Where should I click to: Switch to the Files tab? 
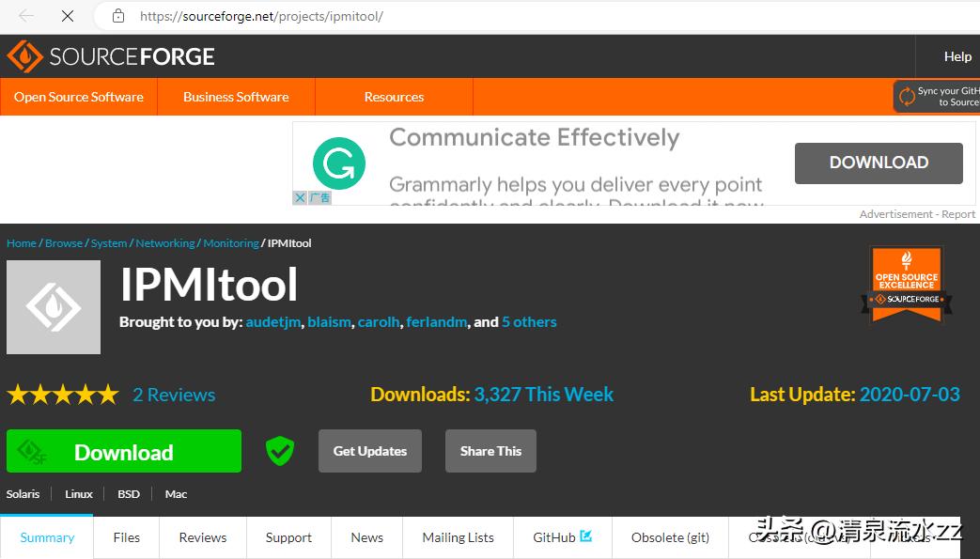[x=127, y=537]
